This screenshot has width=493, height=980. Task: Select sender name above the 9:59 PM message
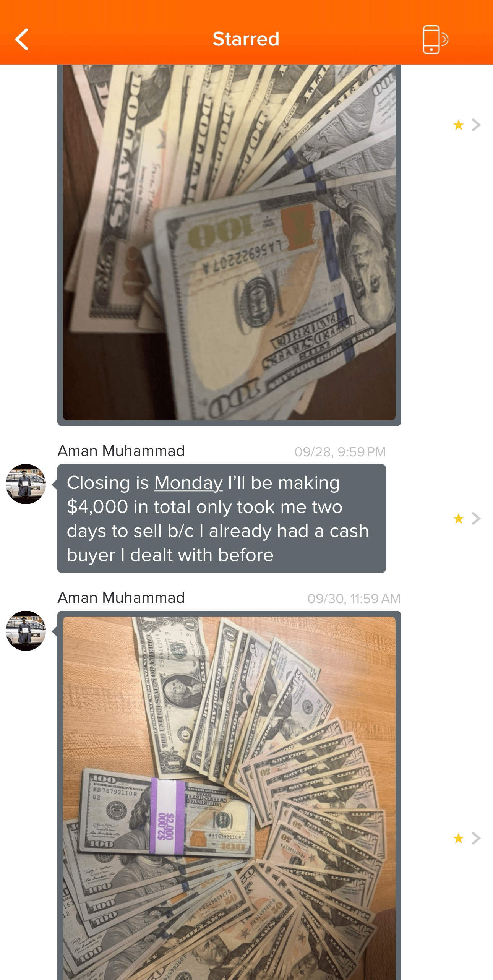[x=121, y=451]
